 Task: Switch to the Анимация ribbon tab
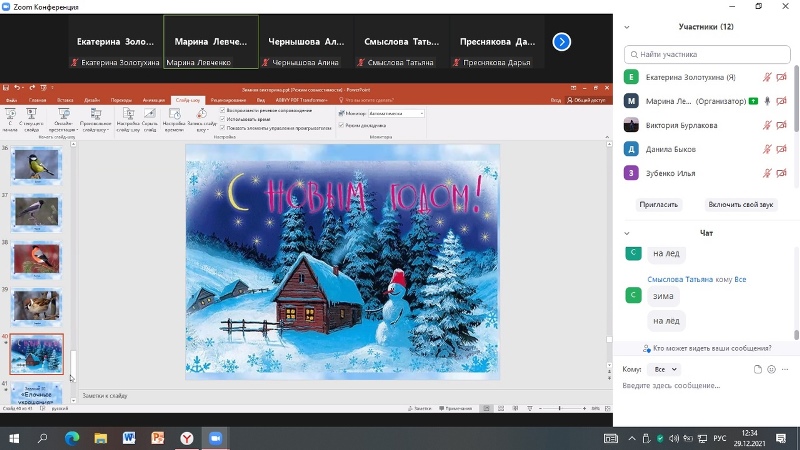154,101
